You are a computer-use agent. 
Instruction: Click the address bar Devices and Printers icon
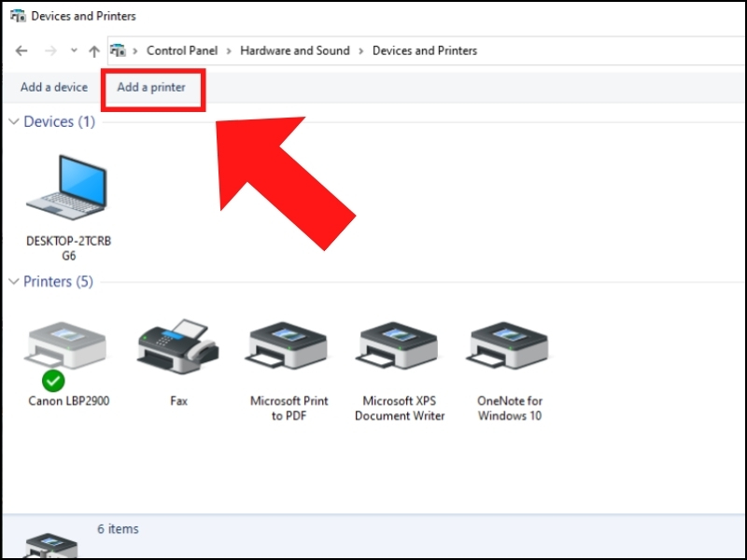click(118, 50)
